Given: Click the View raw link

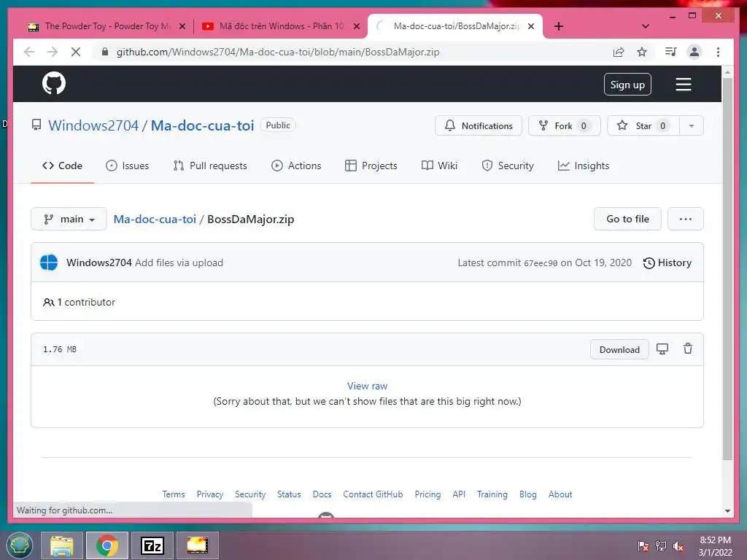Looking at the screenshot, I should tap(368, 386).
